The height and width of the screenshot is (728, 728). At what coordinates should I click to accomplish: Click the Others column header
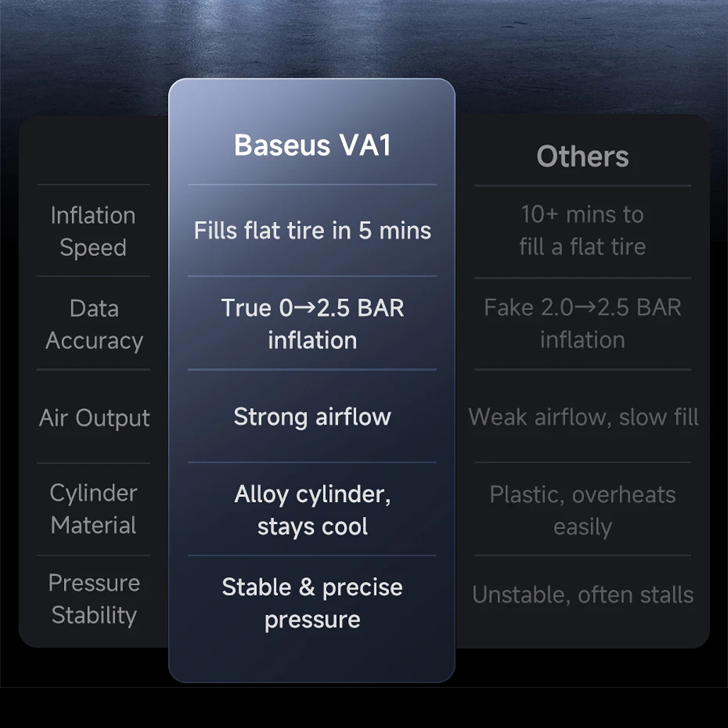582,156
